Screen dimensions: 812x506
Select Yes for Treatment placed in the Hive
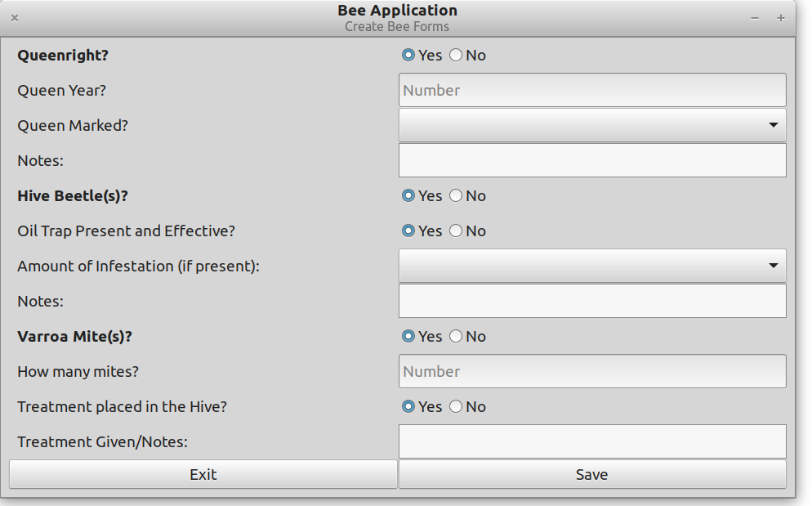pos(408,406)
